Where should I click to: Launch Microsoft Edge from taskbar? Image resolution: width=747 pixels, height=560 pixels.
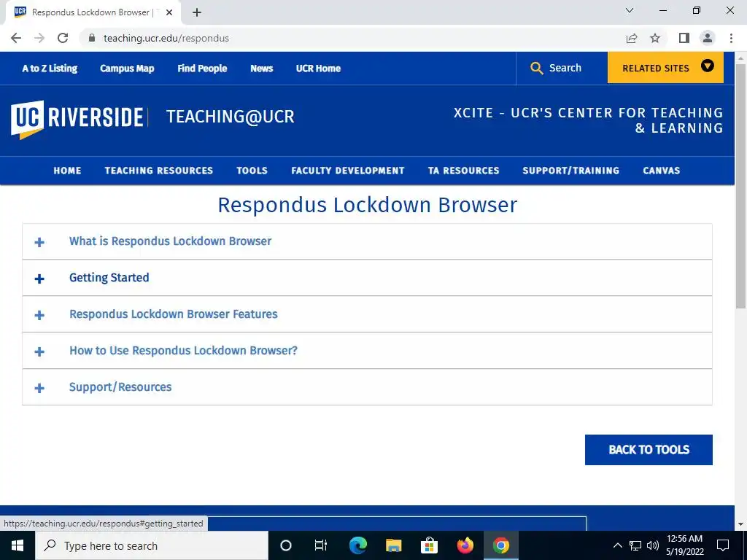click(x=357, y=545)
